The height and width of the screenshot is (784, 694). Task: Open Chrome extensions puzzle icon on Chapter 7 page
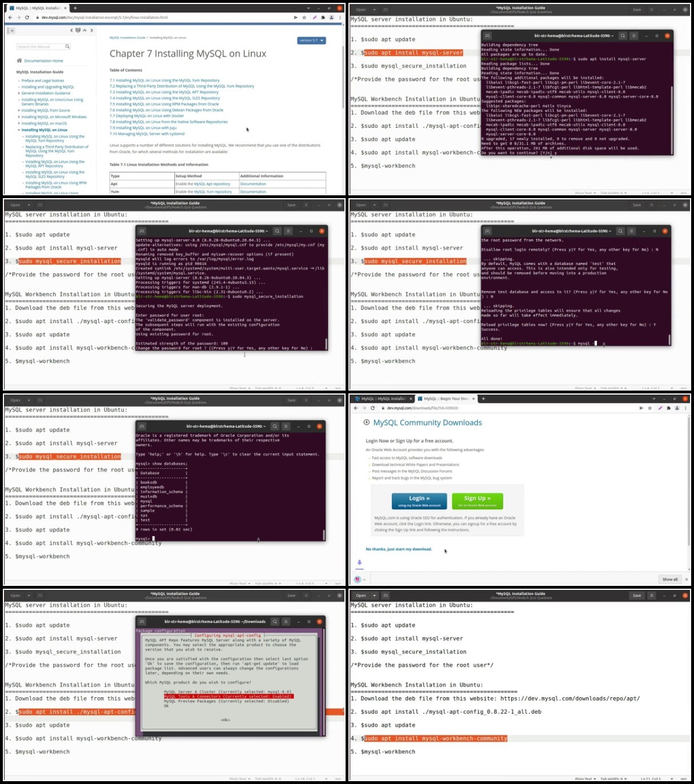pyautogui.click(x=323, y=18)
